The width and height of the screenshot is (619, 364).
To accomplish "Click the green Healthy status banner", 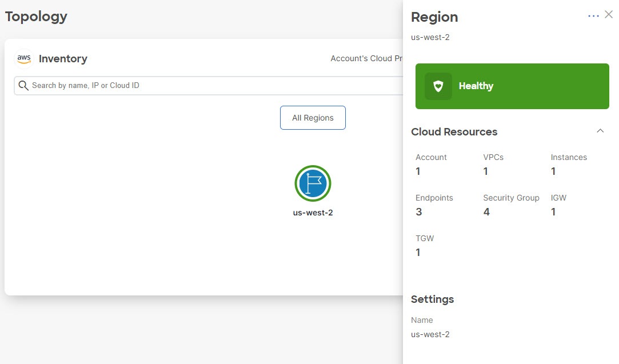I will pyautogui.click(x=512, y=86).
